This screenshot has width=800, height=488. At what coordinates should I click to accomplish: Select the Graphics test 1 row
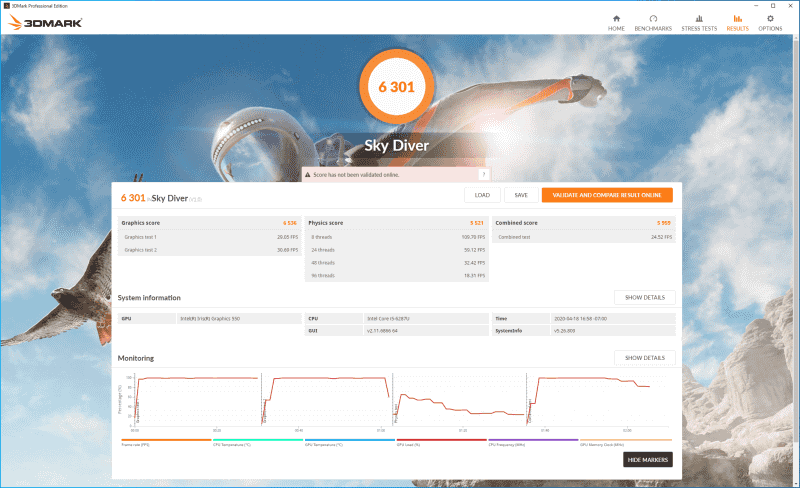click(x=209, y=237)
